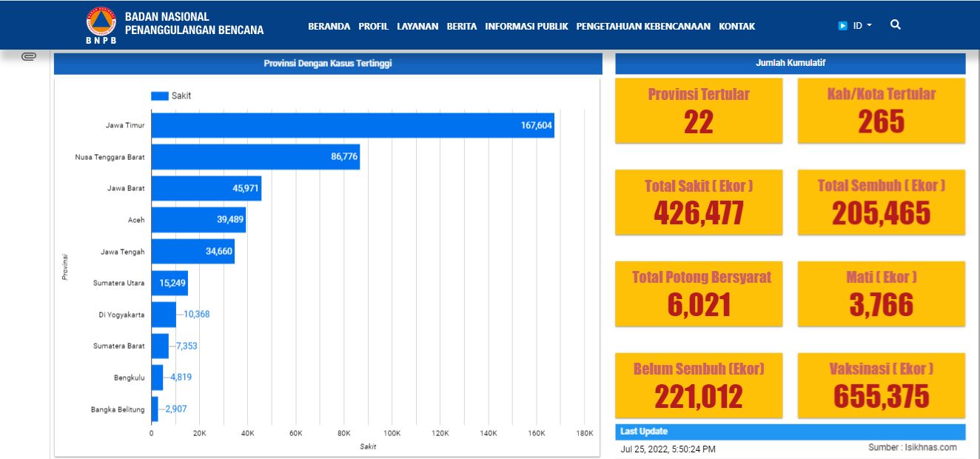Click the 'Jawa Timur' axis label
980x459 pixels.
(125, 126)
